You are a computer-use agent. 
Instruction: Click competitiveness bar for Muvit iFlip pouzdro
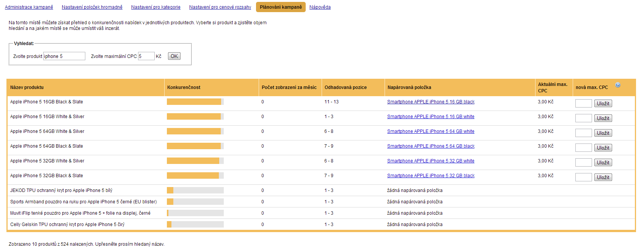(195, 213)
